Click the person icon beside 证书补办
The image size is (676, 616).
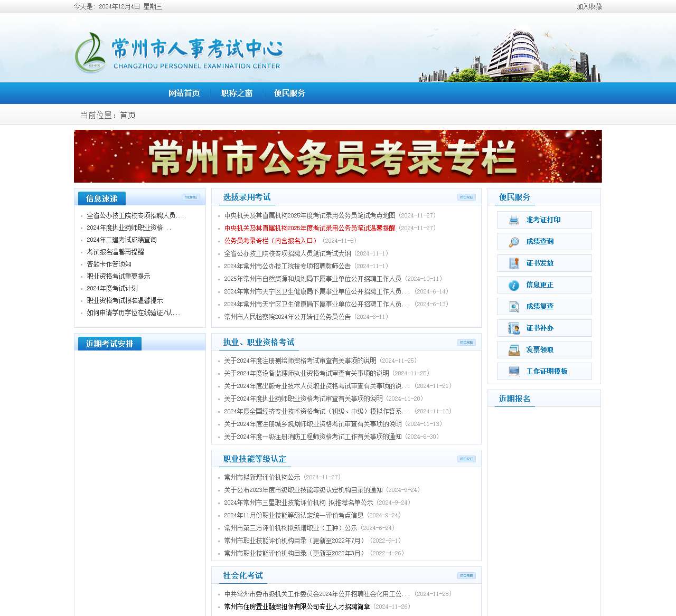point(514,328)
